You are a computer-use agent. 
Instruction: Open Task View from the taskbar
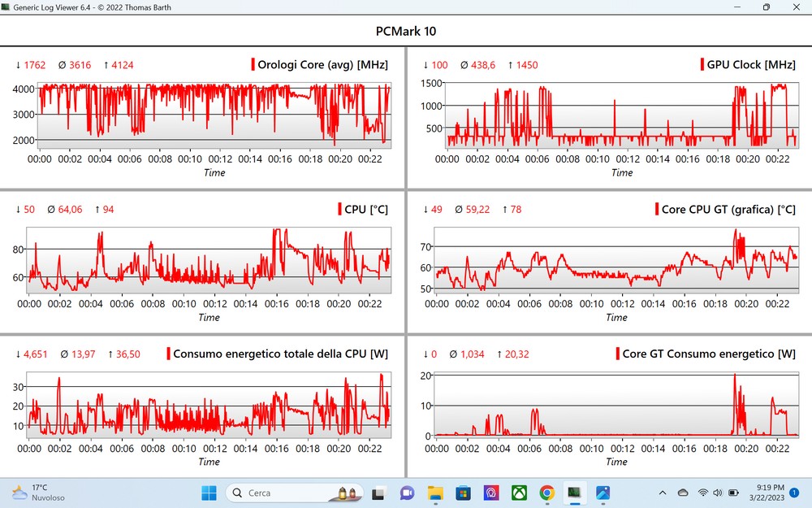point(378,493)
